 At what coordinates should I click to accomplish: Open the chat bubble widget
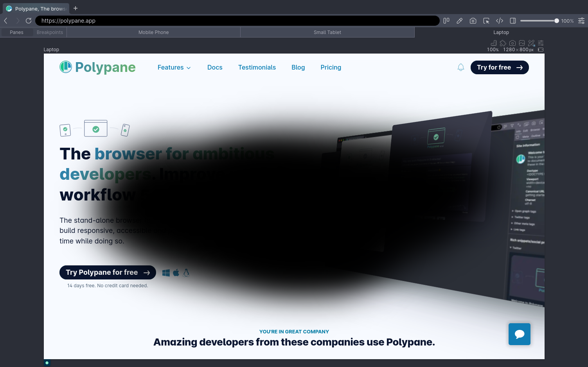(520, 334)
